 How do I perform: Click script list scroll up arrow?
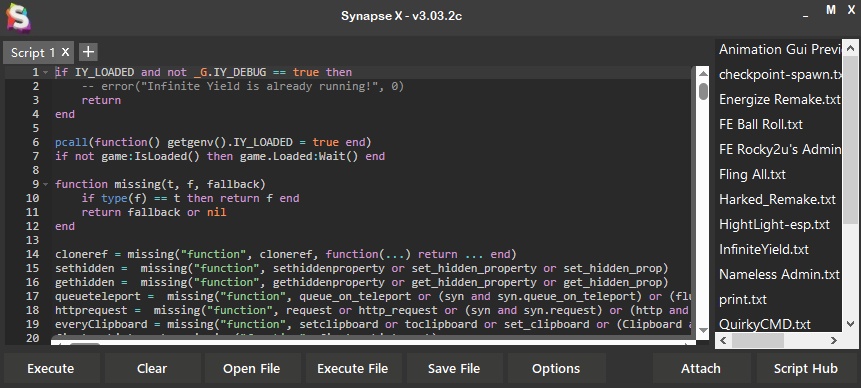coord(850,48)
